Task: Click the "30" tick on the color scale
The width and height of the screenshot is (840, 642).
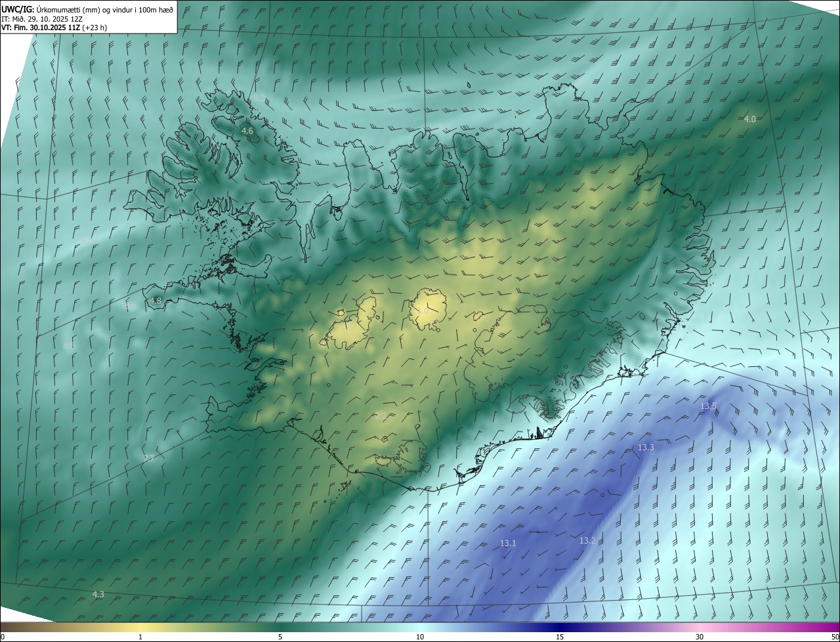Action: [700, 637]
